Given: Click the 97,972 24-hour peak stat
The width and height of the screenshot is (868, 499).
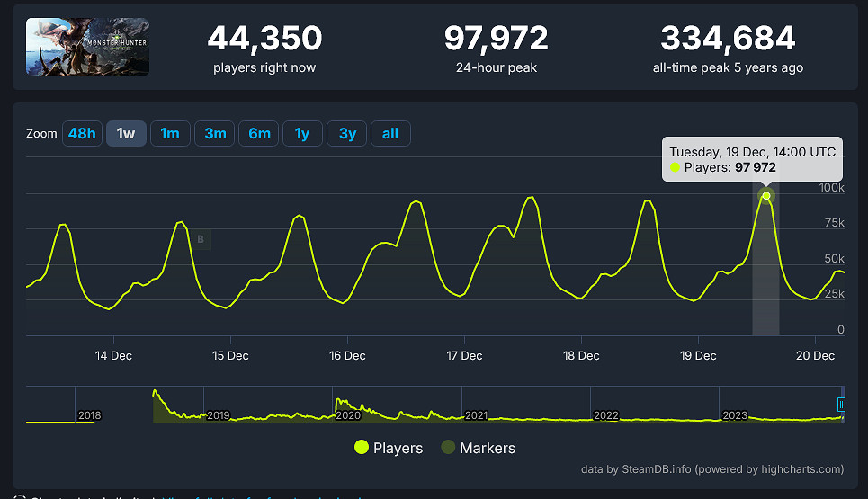Looking at the screenshot, I should pyautogui.click(x=496, y=39).
